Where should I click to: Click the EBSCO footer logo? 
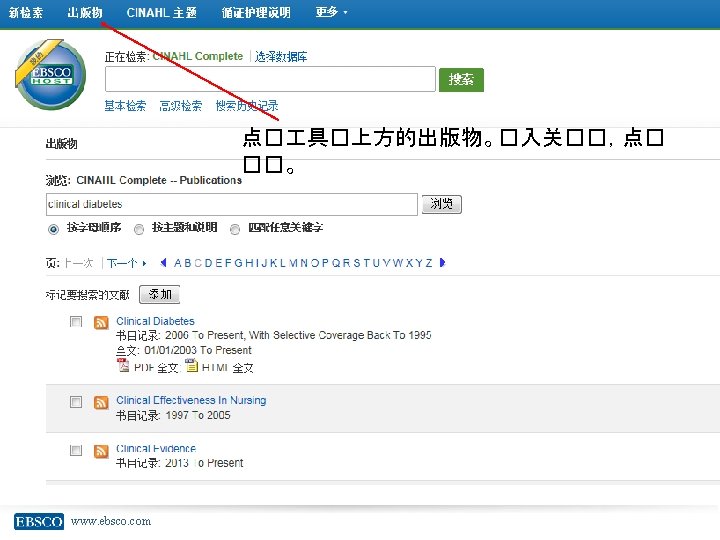pos(39,522)
